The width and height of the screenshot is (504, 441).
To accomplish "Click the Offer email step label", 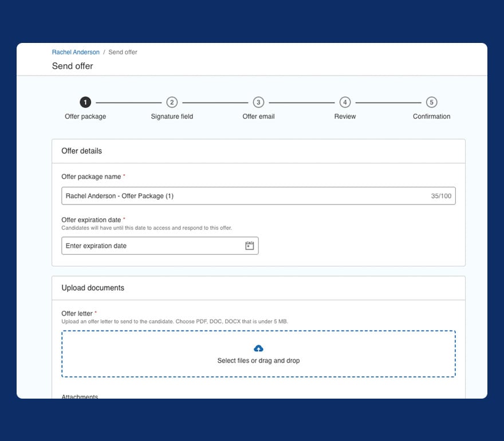I will [x=258, y=116].
